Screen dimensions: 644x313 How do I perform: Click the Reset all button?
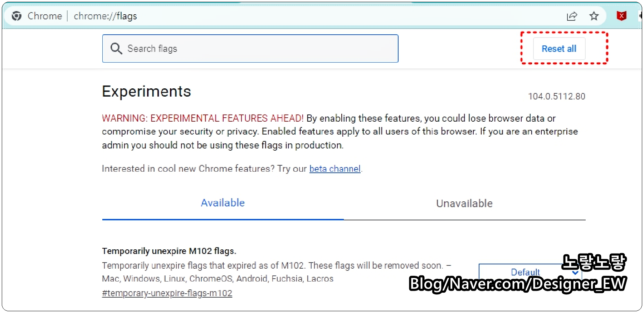[559, 49]
